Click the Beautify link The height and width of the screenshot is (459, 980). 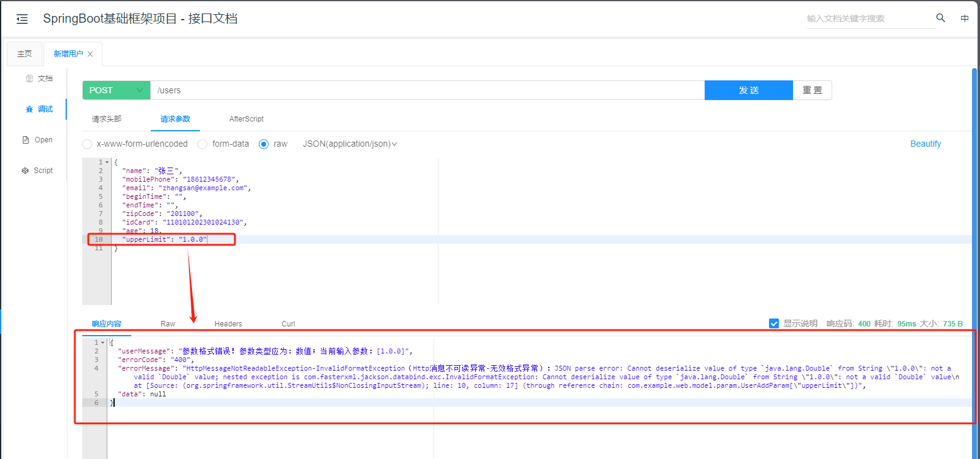click(925, 144)
